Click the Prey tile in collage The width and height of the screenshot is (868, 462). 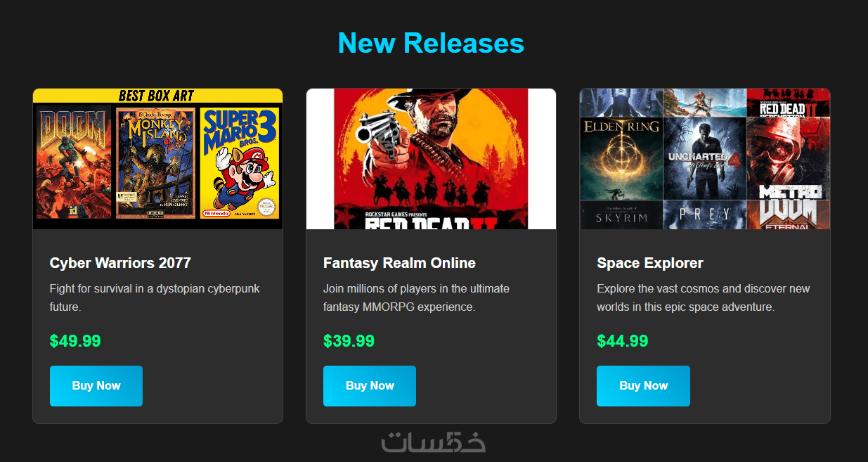coord(704,215)
